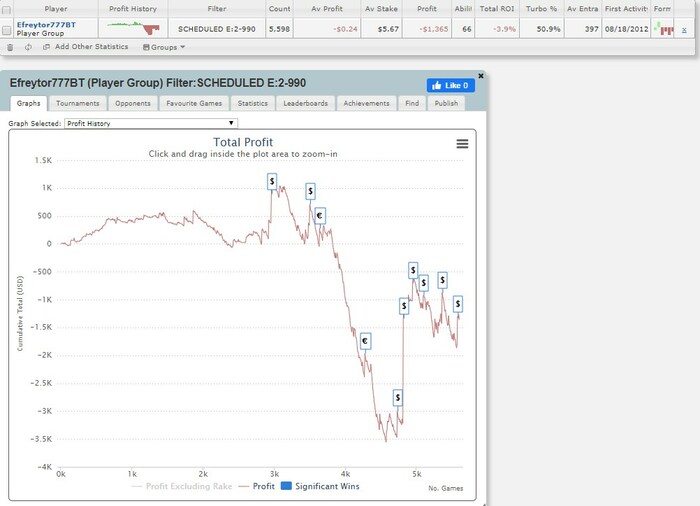Viewport: 700px width, 506px height.
Task: Open Graph Selected Profit History dropdown
Action: (151, 123)
